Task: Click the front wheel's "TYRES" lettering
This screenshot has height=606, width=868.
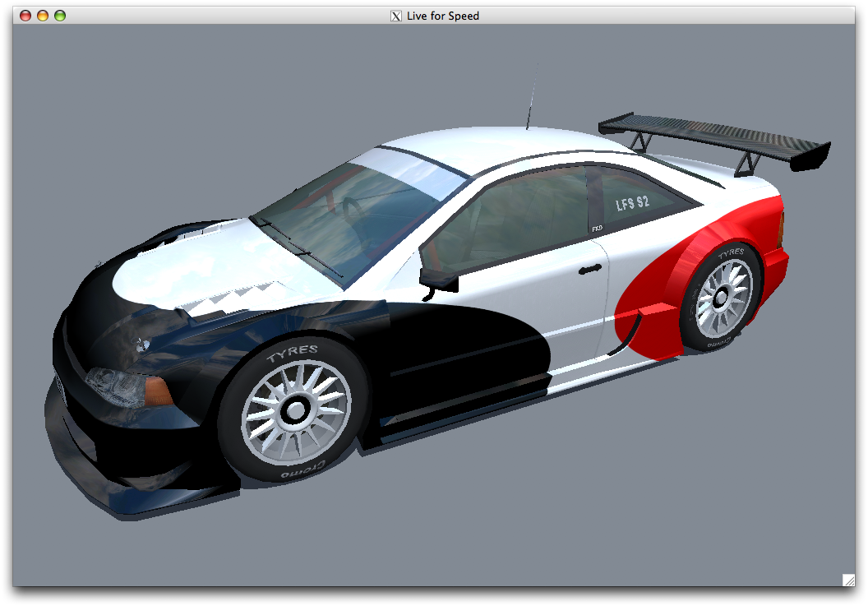Action: pos(293,352)
